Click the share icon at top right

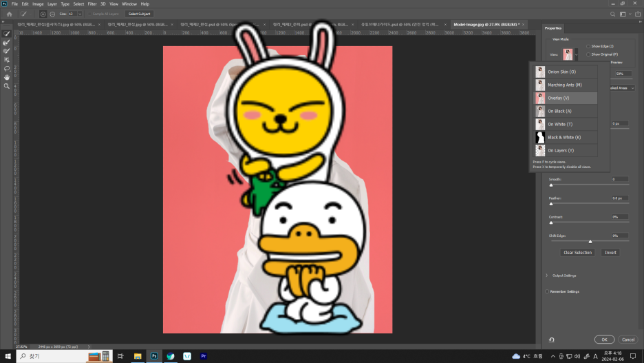(x=637, y=14)
